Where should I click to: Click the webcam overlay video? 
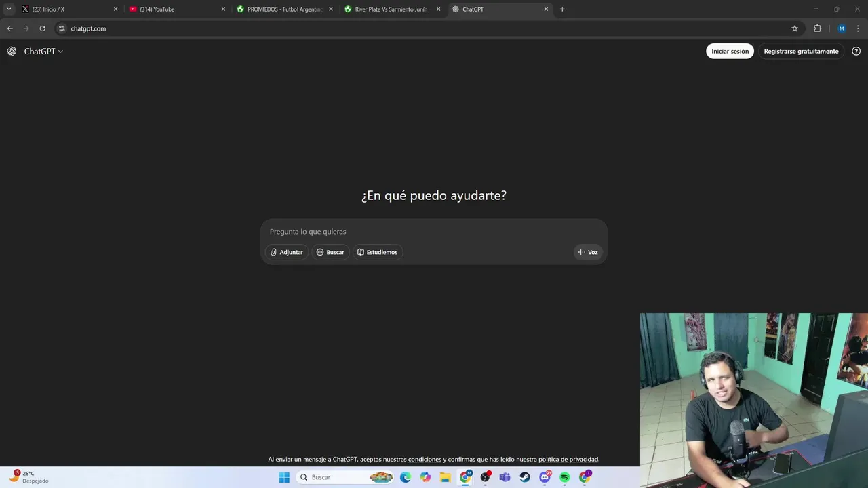coord(754,401)
